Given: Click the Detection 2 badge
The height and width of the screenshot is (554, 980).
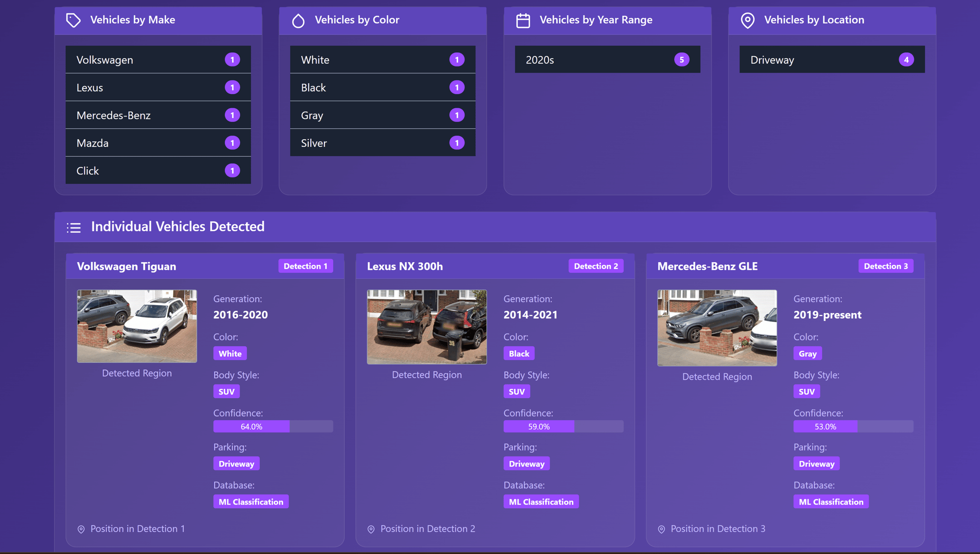Looking at the screenshot, I should (x=596, y=266).
